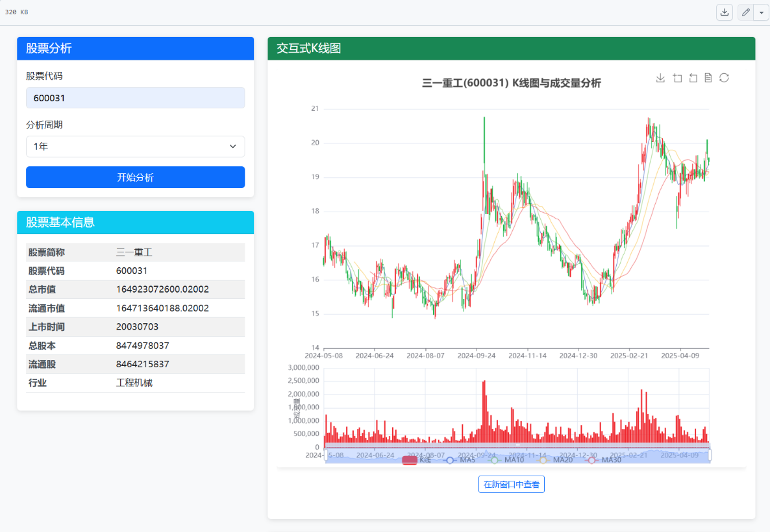Screen dimensions: 770x532
Task: Click the 320 KB file size text
Action: 16,12
